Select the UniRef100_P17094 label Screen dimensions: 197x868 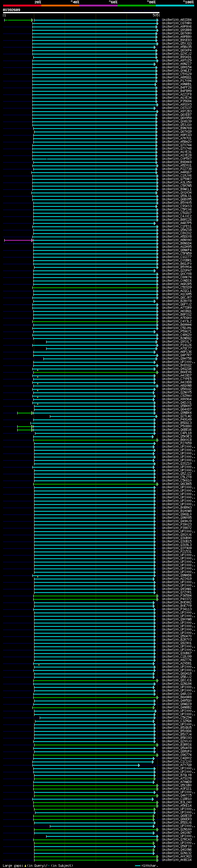[177, 81]
